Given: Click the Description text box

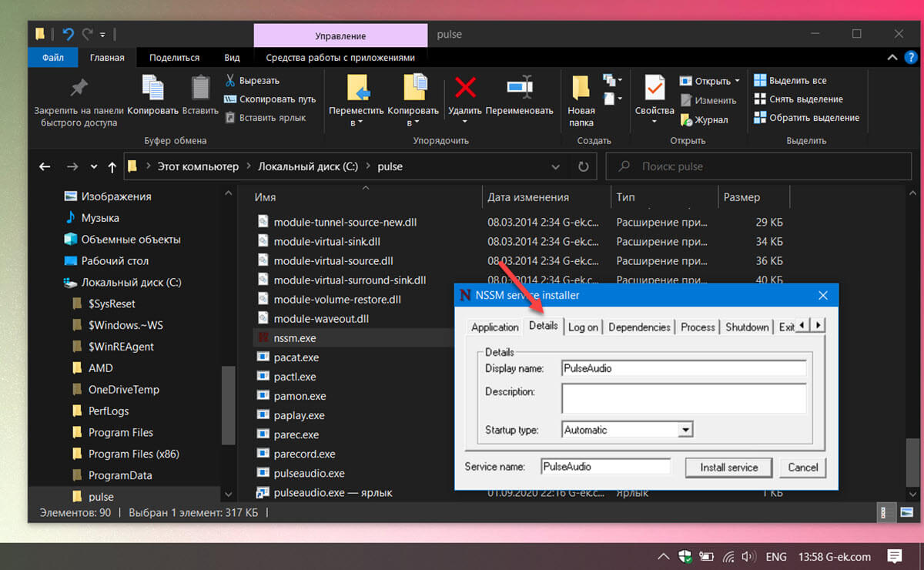Looking at the screenshot, I should 684,399.
